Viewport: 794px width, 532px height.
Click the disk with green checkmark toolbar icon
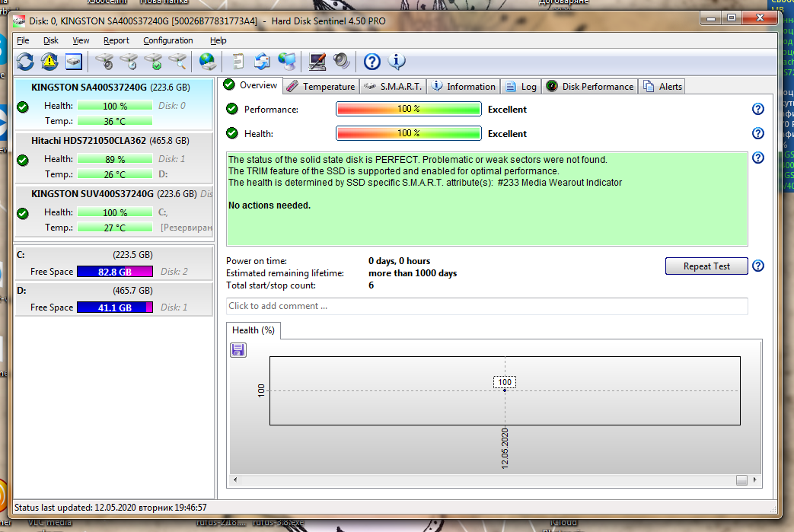[154, 62]
